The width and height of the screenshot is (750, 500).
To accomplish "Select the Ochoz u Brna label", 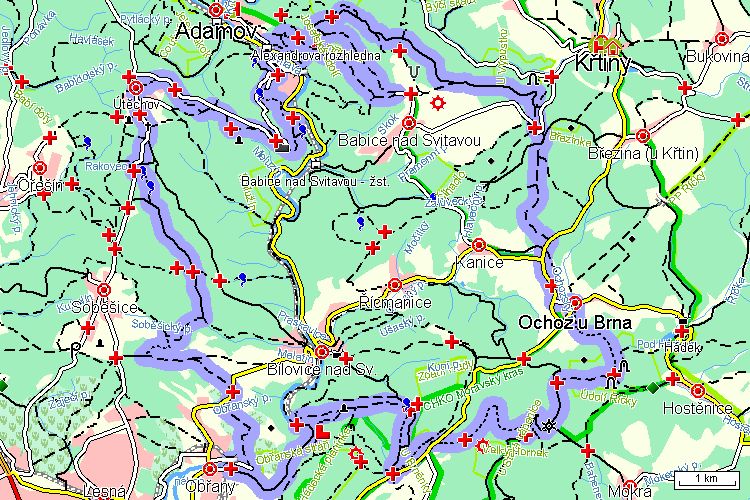I will 575,322.
